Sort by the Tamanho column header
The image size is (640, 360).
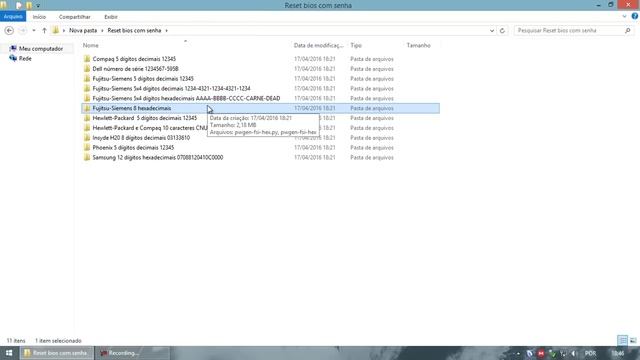pos(418,45)
